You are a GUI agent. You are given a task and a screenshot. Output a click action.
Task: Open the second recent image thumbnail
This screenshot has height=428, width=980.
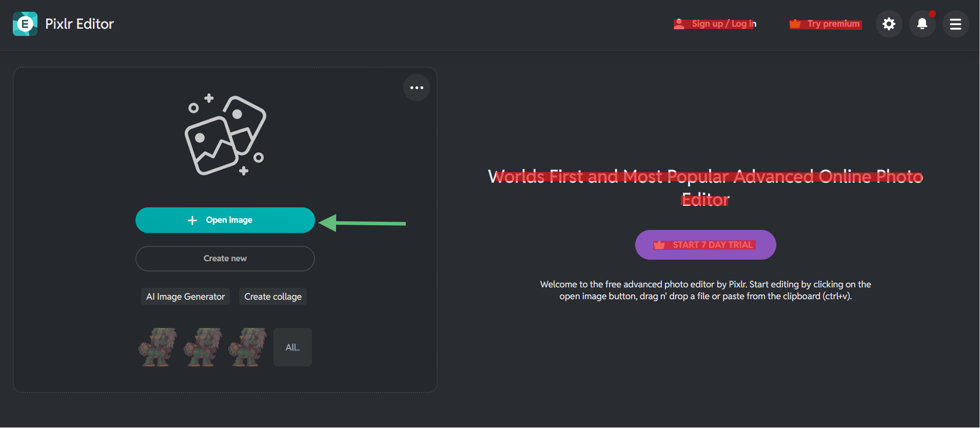[x=203, y=347]
